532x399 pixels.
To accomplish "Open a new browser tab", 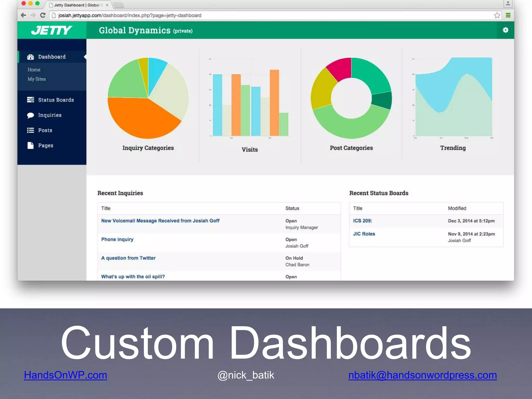I will click(x=118, y=5).
